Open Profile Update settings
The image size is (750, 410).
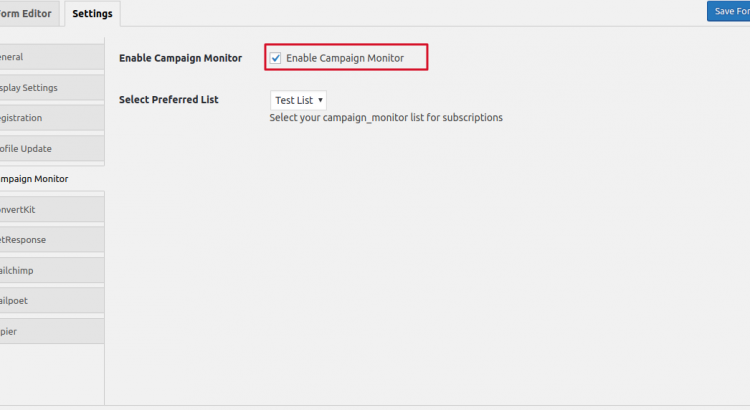click(52, 148)
